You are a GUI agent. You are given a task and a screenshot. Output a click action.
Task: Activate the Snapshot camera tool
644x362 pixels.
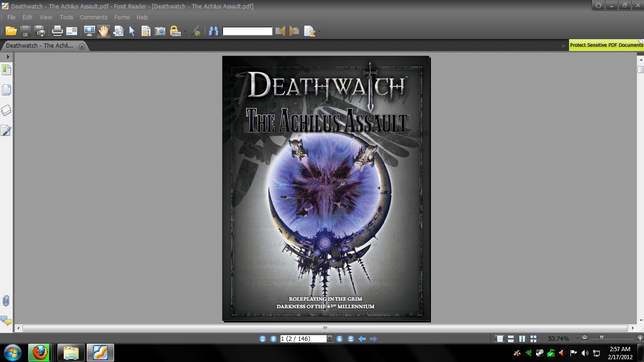coord(160,31)
